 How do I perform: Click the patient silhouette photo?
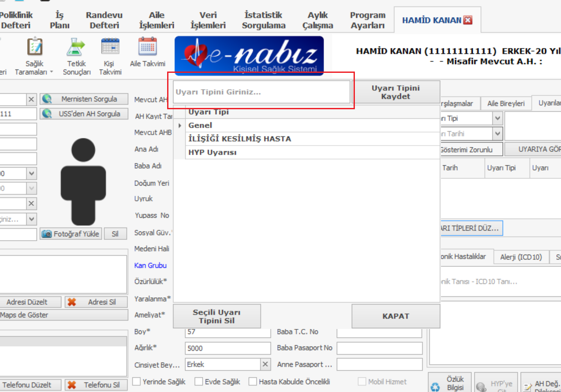[x=83, y=182]
